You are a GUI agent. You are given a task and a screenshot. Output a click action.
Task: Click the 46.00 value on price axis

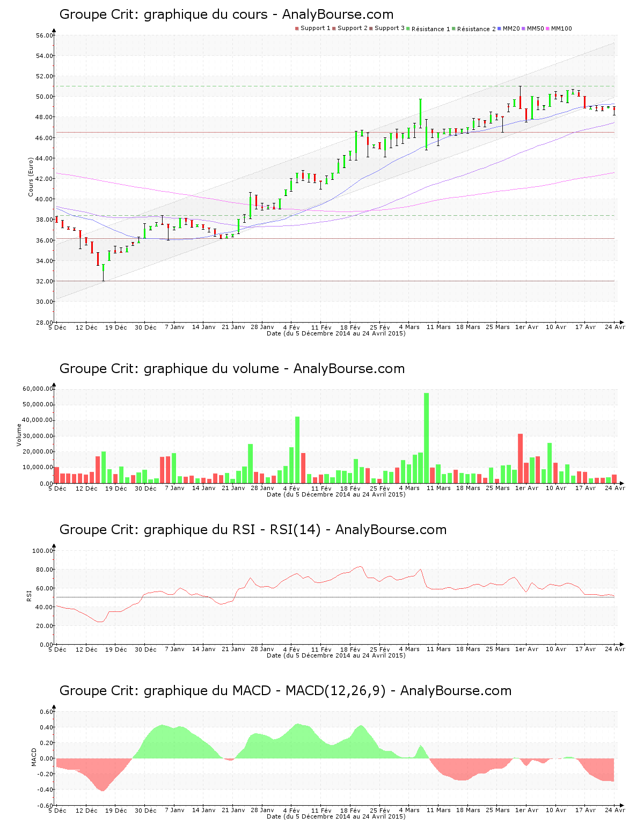45,138
